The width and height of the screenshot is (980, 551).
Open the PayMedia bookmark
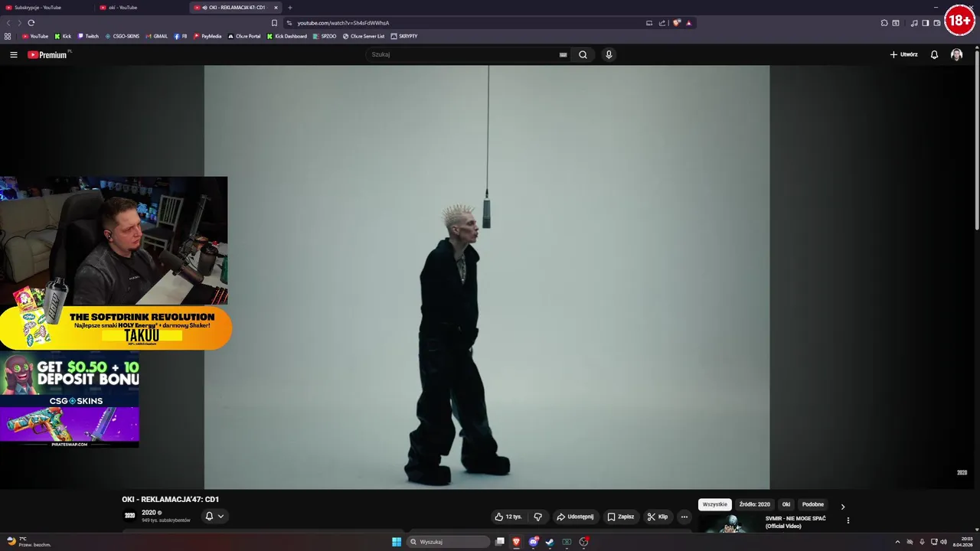[x=207, y=36]
